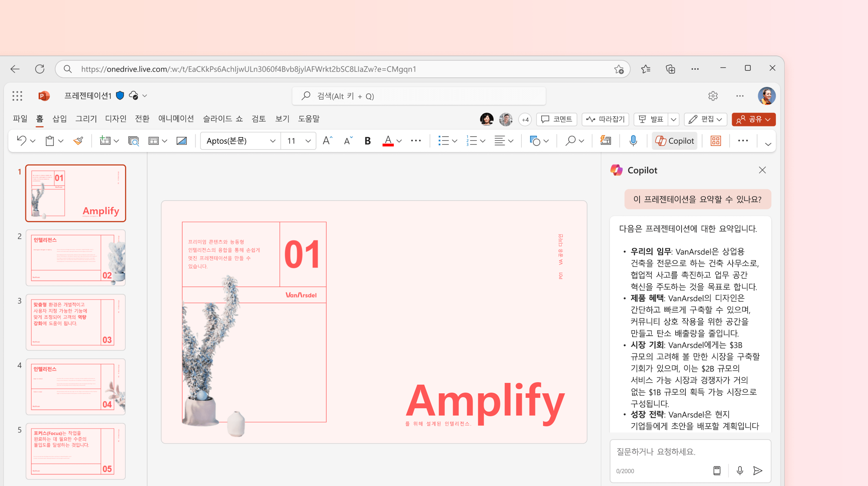
Task: Click the Dictate microphone icon
Action: tap(633, 141)
